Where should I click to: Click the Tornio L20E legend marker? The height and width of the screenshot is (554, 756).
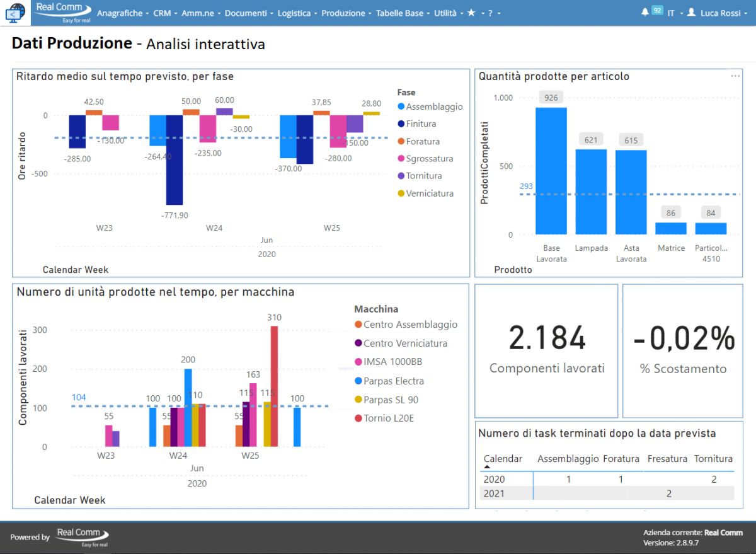pyautogui.click(x=358, y=418)
